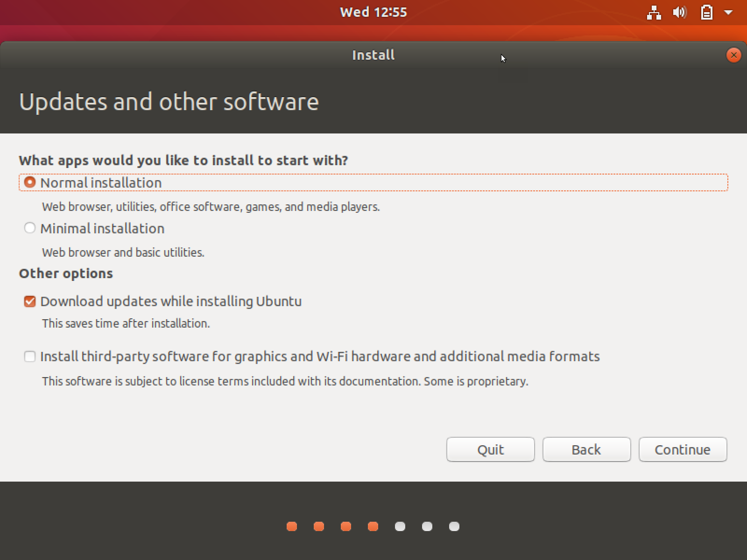Viewport: 747px width, 560px height.
Task: Go Back to previous step
Action: (586, 449)
